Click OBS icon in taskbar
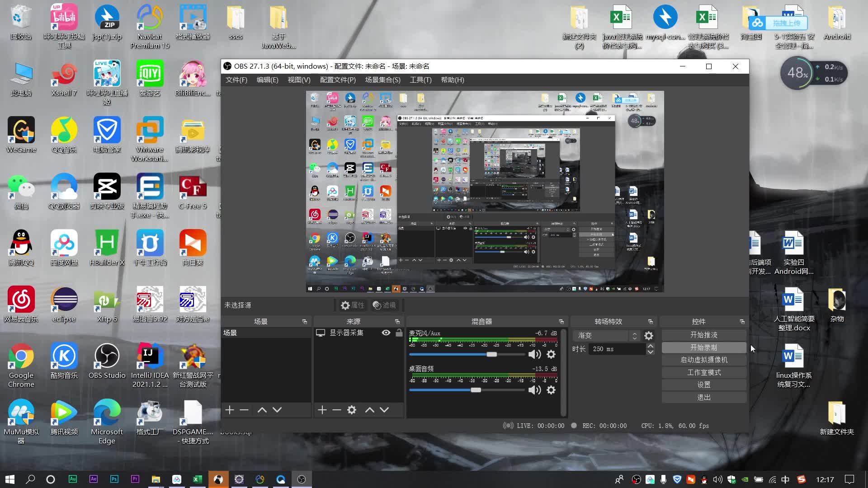 [x=302, y=479]
